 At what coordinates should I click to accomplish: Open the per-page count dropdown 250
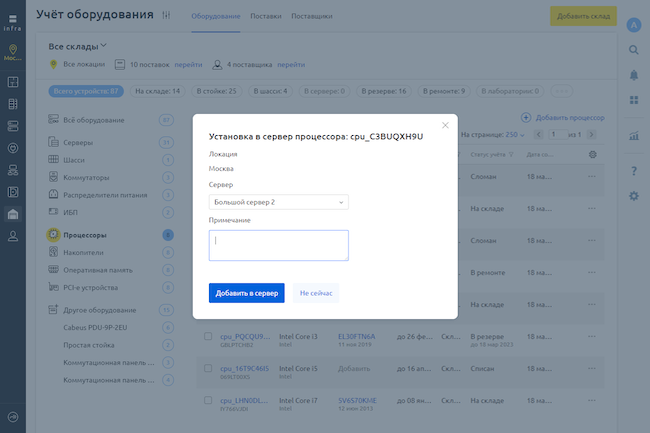(x=515, y=134)
